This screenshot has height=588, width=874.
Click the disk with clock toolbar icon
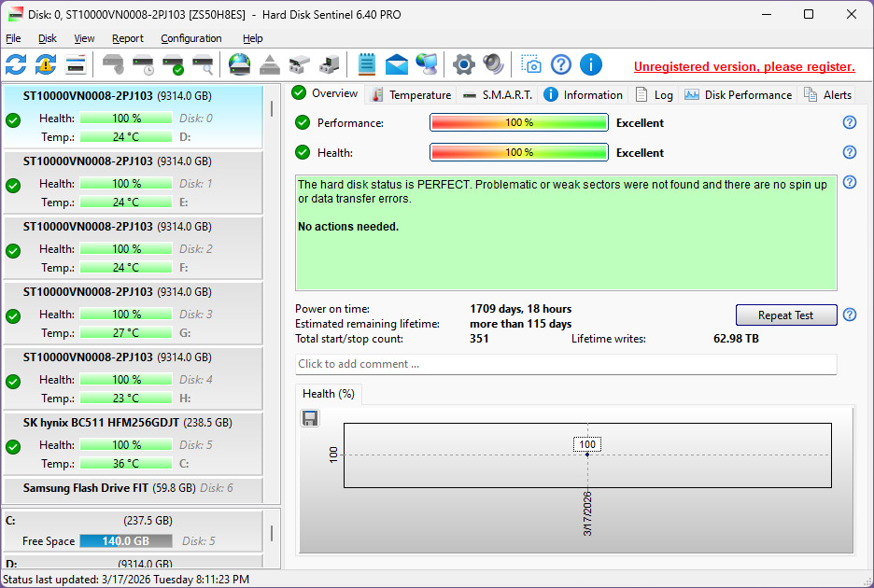(143, 64)
